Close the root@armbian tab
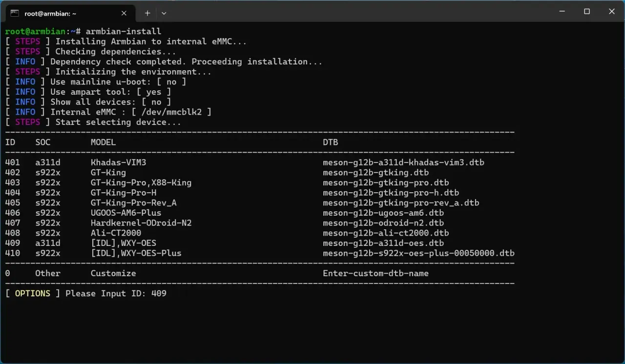The image size is (625, 364). click(124, 13)
